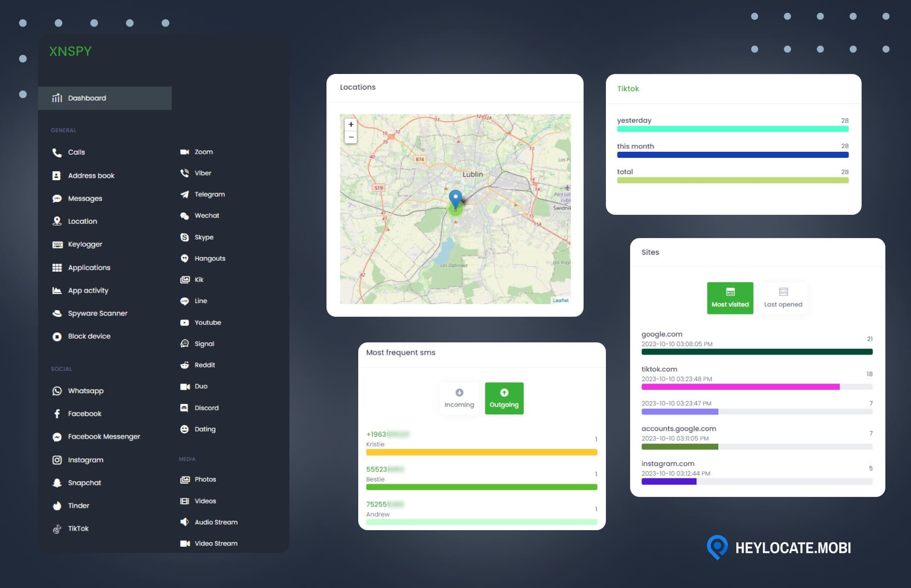The image size is (911, 588).
Task: Show Outgoing frequent sms
Action: pos(504,398)
